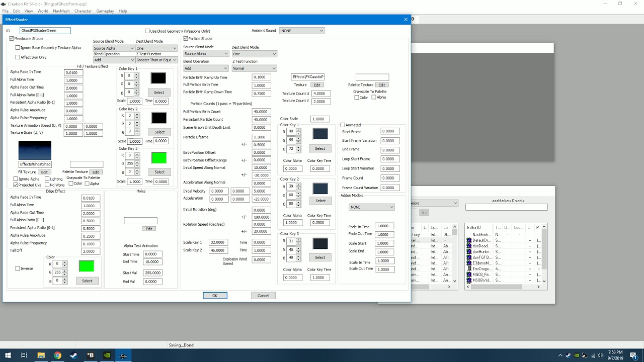Open Steam from the taskbar
644x362 pixels.
click(x=73, y=355)
